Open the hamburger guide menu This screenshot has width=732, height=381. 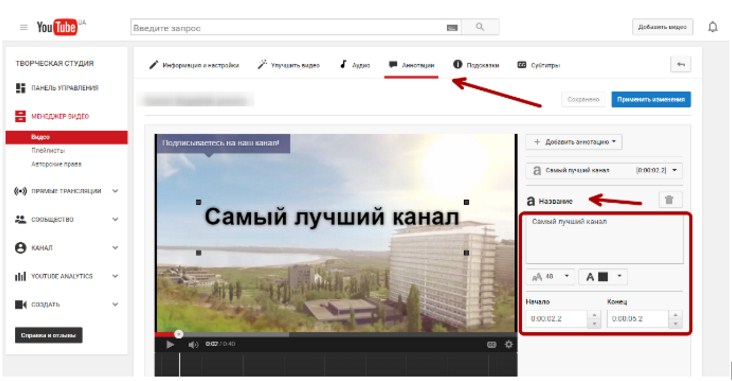(23, 28)
